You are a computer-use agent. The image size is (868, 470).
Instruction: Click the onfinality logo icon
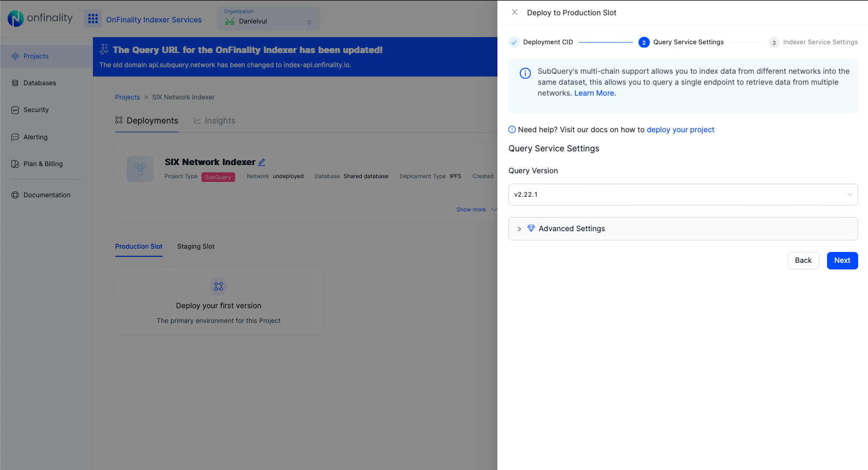(15, 19)
